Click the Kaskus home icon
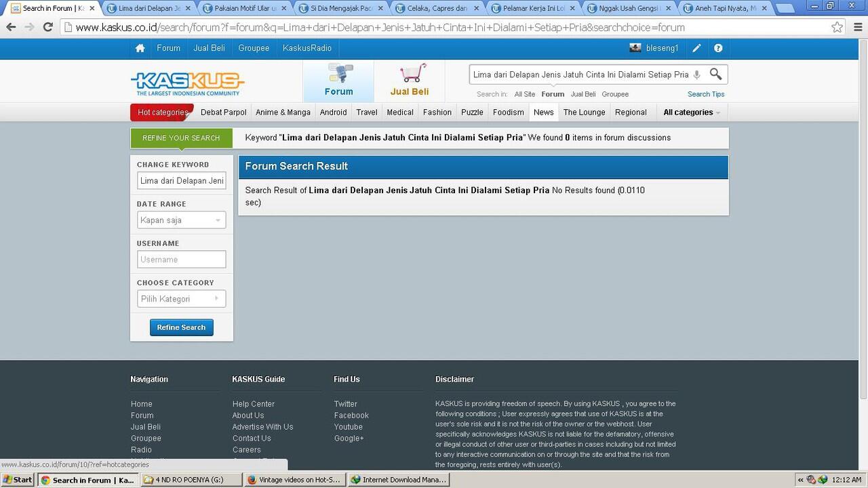Viewport: 868px width, 488px height. click(x=140, y=48)
